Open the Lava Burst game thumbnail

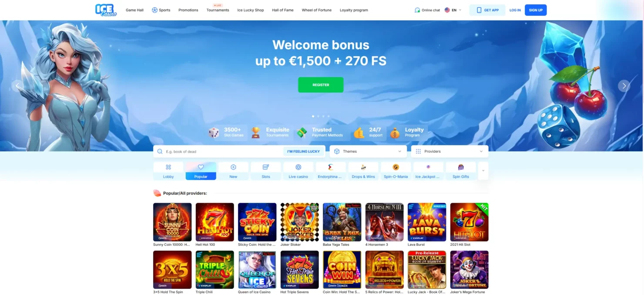(x=427, y=222)
